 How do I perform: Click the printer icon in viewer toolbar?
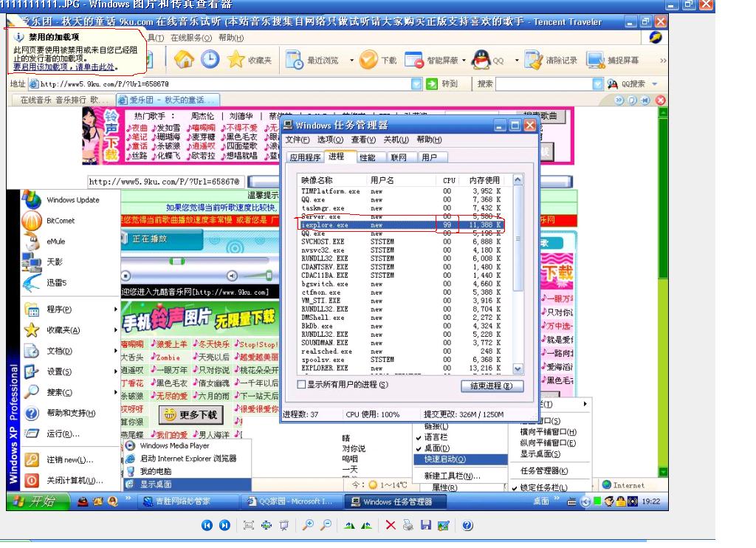pos(408,525)
